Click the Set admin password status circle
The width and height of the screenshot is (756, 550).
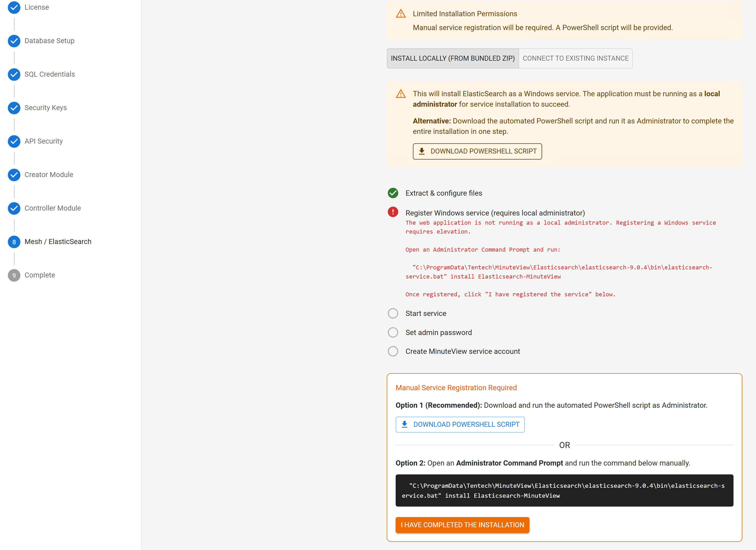(x=393, y=332)
